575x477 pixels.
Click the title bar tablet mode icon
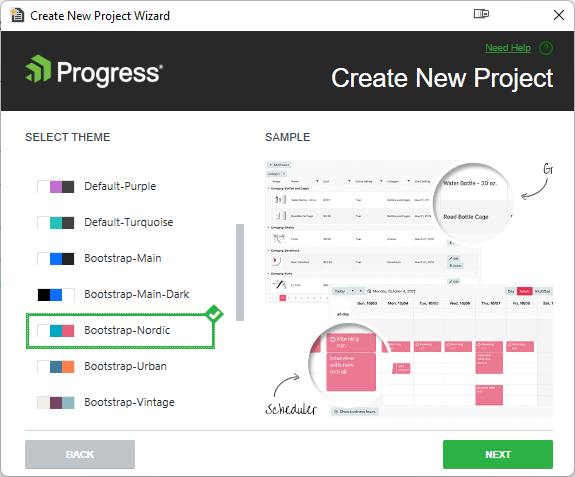coord(481,14)
